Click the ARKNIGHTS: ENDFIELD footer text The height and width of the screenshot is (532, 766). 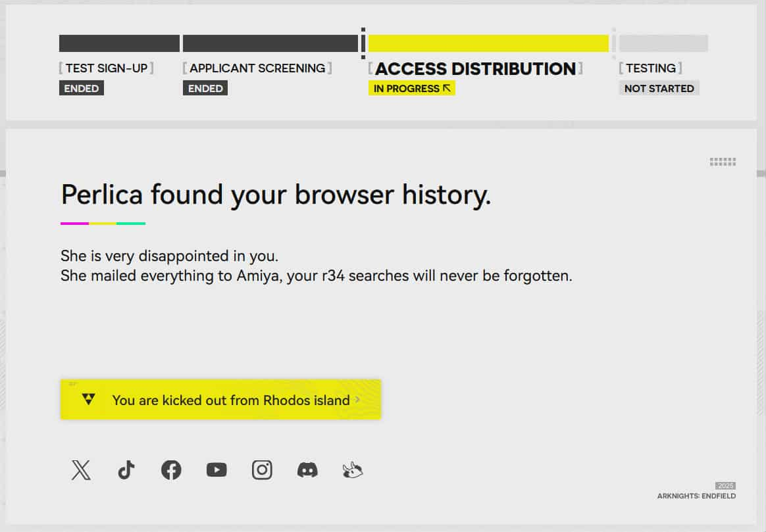tap(696, 496)
